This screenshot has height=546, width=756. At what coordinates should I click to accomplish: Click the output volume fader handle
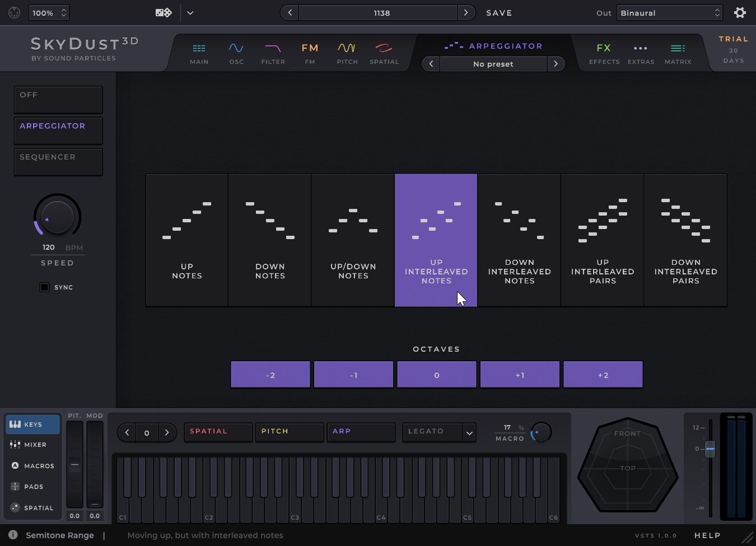coord(710,449)
